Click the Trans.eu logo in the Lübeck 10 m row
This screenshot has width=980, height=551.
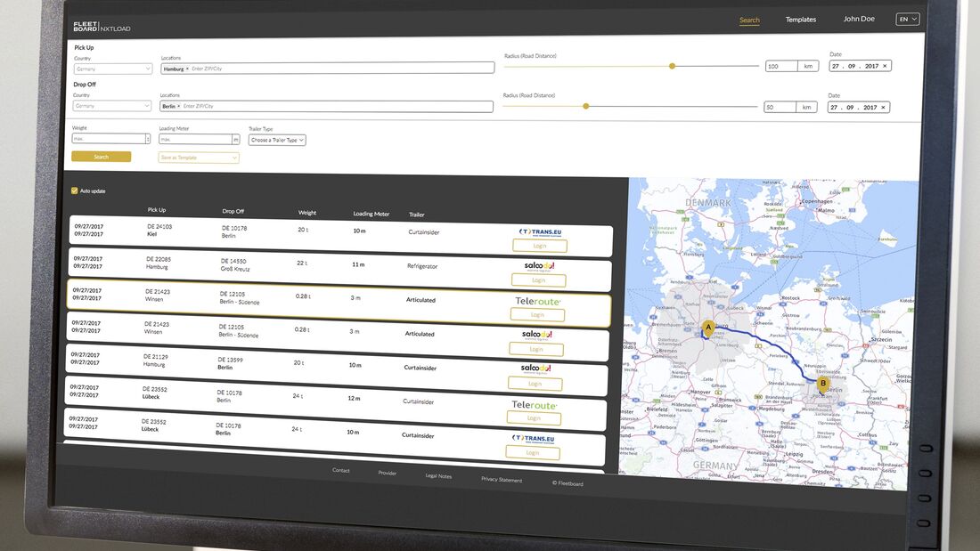[x=533, y=439]
